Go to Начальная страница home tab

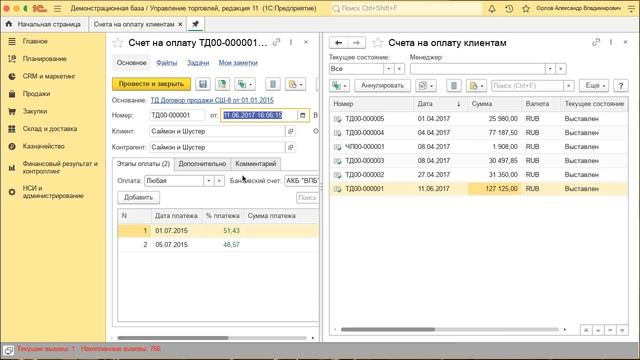(x=43, y=24)
